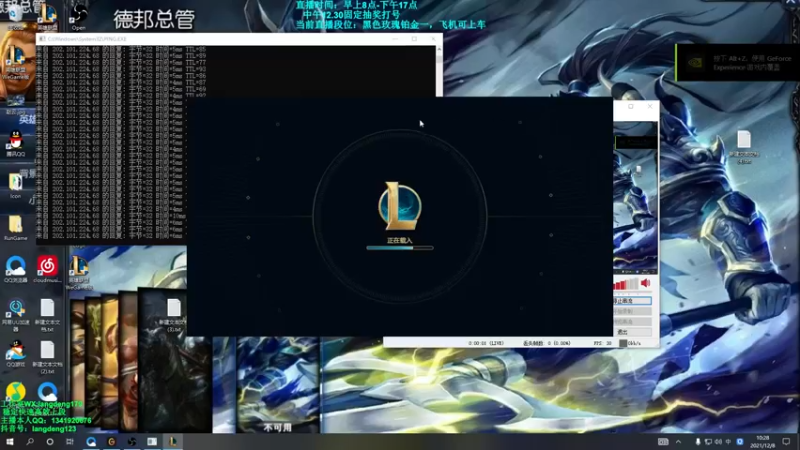Open the network tray icon
The width and height of the screenshot is (800, 450).
(708, 442)
